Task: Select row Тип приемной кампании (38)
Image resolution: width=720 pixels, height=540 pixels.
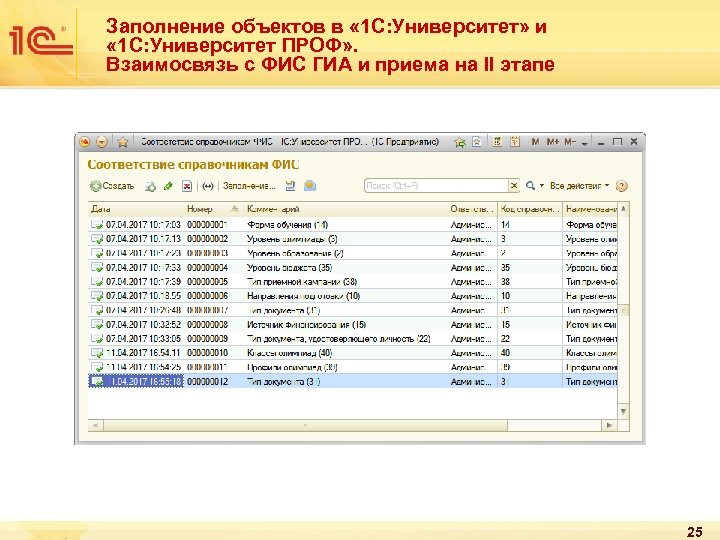Action: pyautogui.click(x=353, y=281)
